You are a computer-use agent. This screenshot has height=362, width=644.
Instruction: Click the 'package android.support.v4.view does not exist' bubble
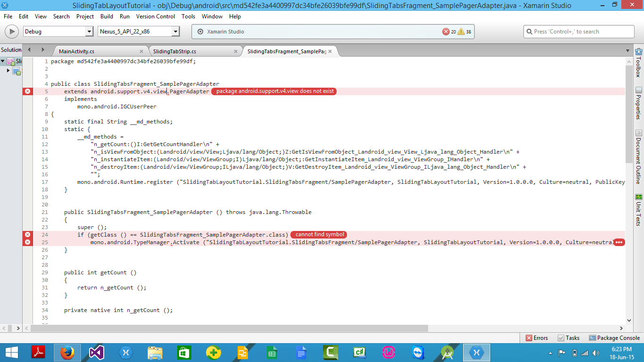coord(274,91)
